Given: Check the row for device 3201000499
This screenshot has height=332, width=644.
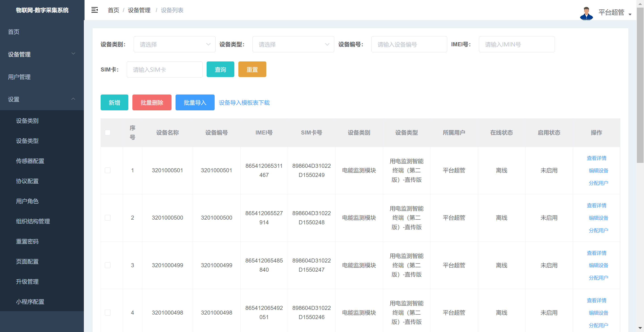Looking at the screenshot, I should (x=108, y=265).
